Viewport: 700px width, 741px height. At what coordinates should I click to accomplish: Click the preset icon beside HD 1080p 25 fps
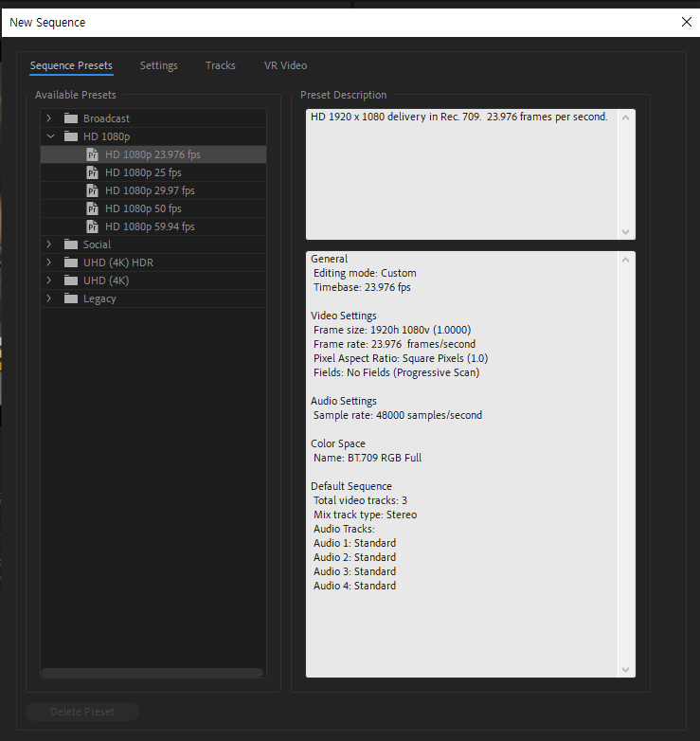(92, 172)
